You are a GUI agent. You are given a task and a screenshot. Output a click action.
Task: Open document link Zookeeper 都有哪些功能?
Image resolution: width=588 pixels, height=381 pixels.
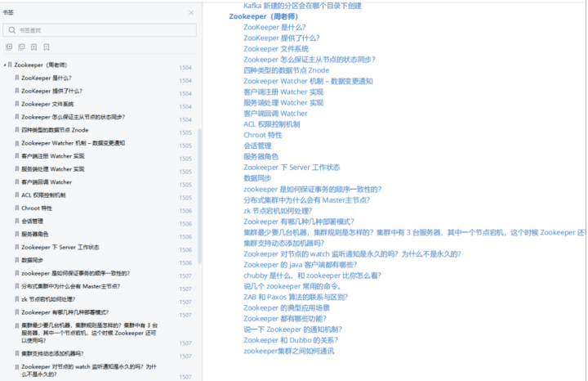(285, 318)
